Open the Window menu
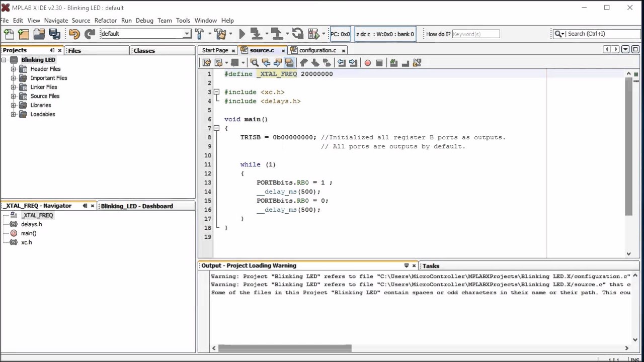 point(206,21)
